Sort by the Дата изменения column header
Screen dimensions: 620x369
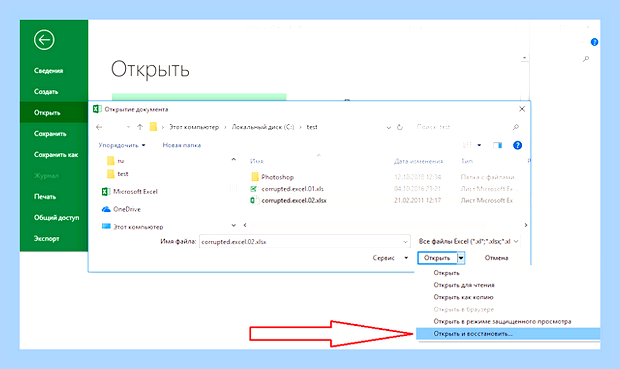coord(418,161)
